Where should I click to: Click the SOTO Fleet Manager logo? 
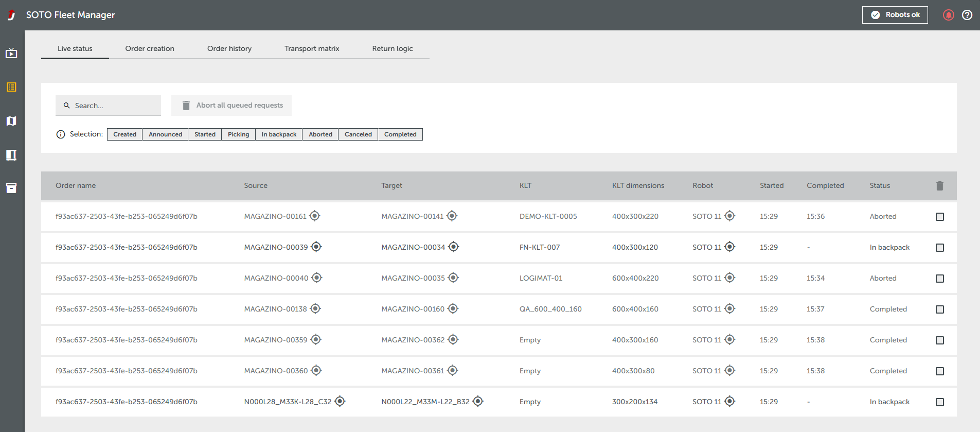coord(11,15)
